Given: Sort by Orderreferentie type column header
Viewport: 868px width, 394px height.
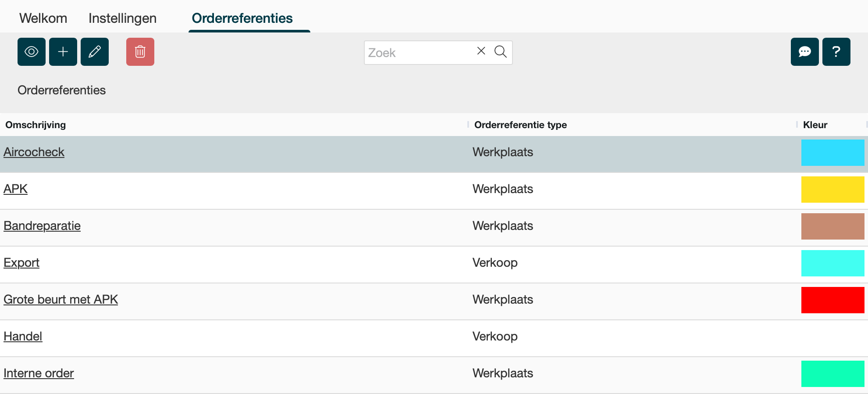Looking at the screenshot, I should pyautogui.click(x=520, y=125).
